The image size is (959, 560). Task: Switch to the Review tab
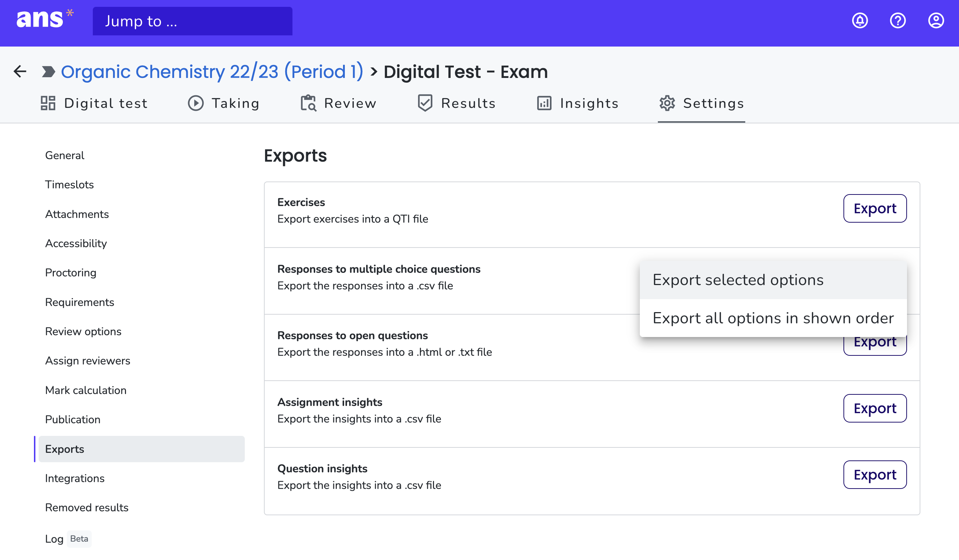coord(338,104)
